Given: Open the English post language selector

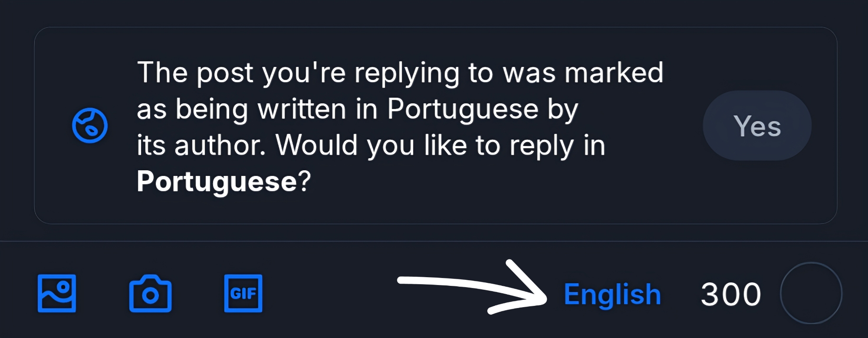Looking at the screenshot, I should click(612, 294).
